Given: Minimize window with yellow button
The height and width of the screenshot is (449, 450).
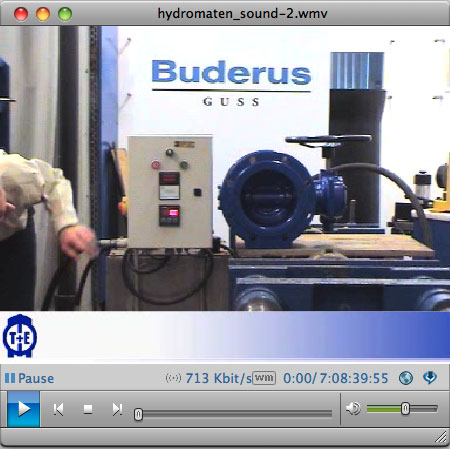Looking at the screenshot, I should (43, 14).
